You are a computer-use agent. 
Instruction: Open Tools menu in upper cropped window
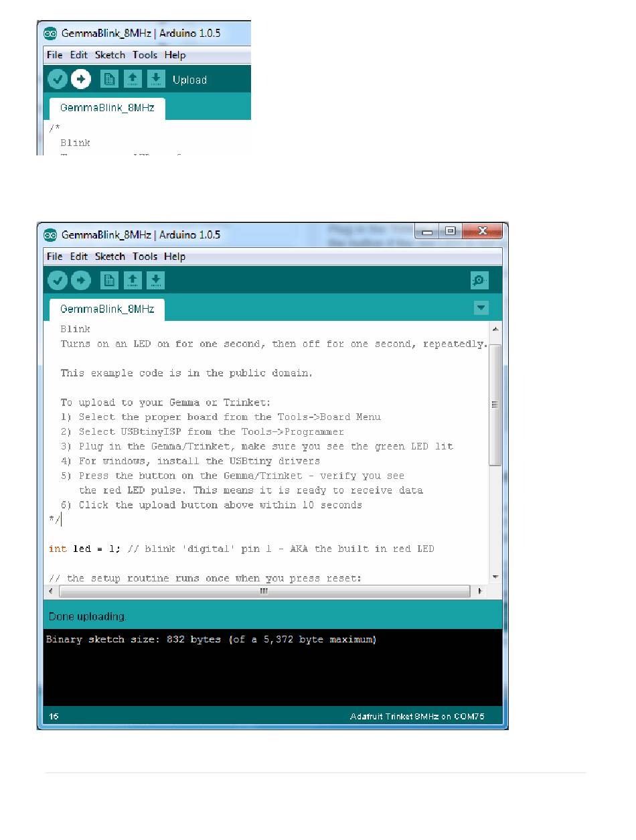coord(145,55)
